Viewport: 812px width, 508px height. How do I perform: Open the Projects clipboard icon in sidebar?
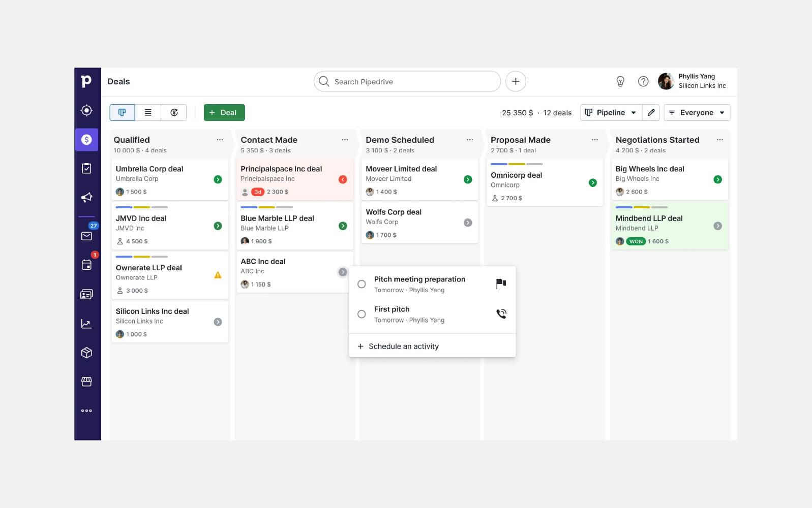pos(86,168)
